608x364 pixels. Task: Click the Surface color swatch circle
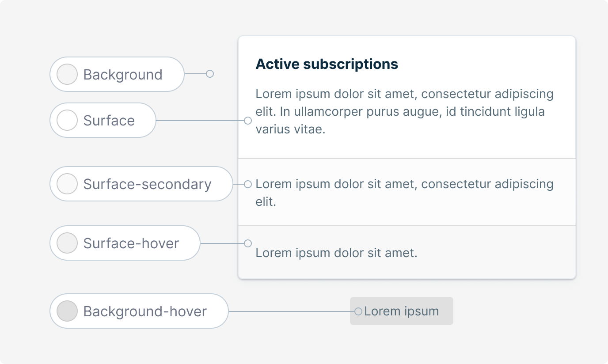[68, 120]
